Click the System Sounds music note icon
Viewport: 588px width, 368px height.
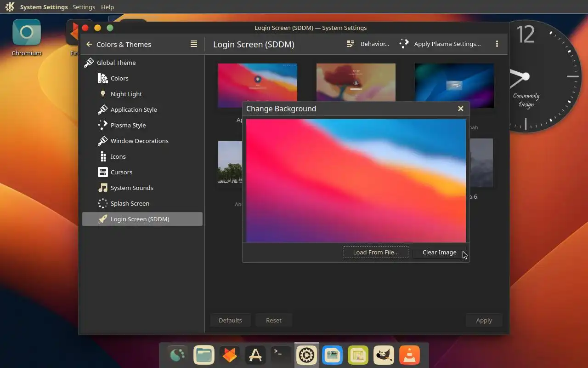[x=103, y=188]
